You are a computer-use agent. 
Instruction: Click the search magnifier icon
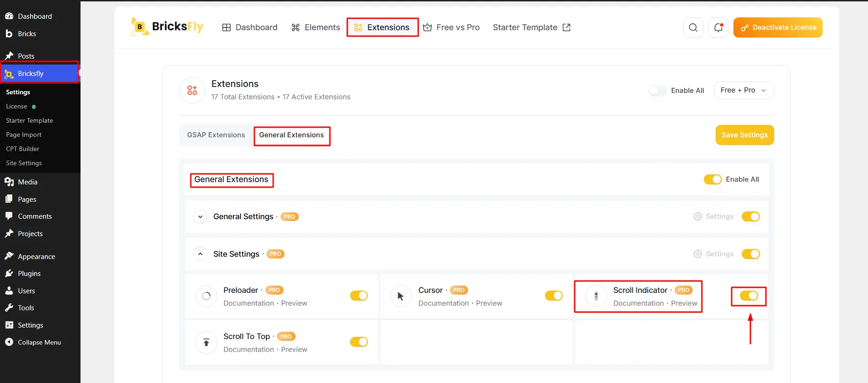tap(693, 27)
